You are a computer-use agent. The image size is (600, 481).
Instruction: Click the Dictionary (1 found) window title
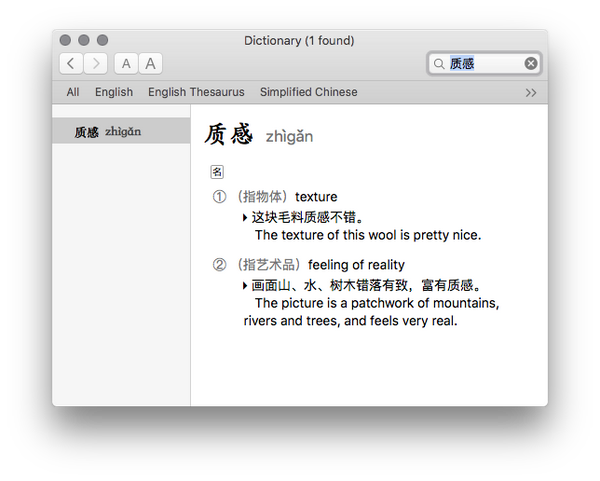(299, 41)
